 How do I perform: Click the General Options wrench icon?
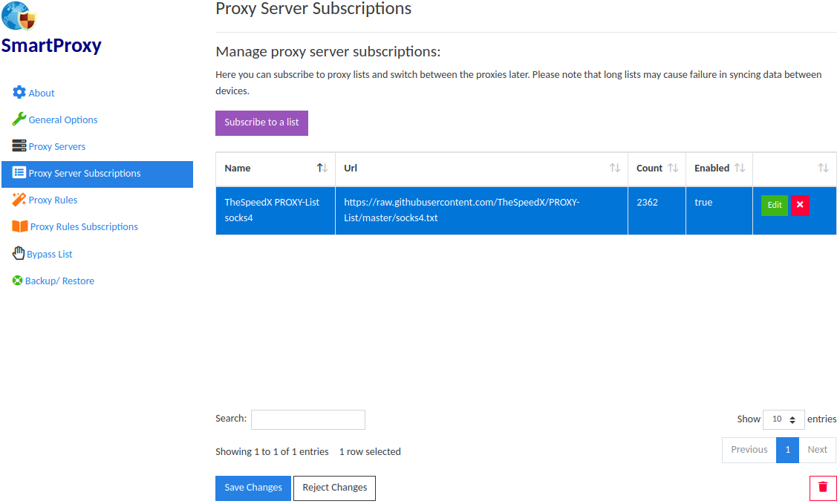(x=19, y=120)
